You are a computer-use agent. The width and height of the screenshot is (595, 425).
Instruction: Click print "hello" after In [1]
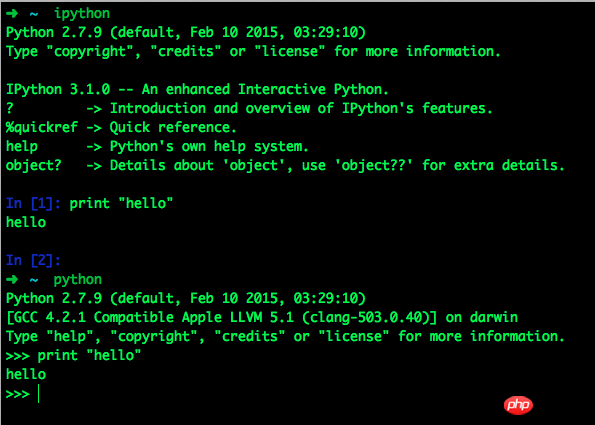(x=121, y=203)
